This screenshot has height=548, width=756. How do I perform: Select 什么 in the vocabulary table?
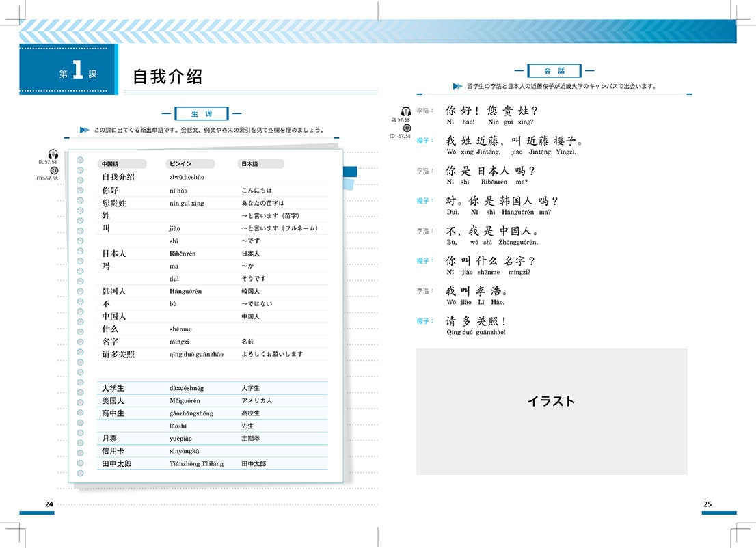[110, 329]
